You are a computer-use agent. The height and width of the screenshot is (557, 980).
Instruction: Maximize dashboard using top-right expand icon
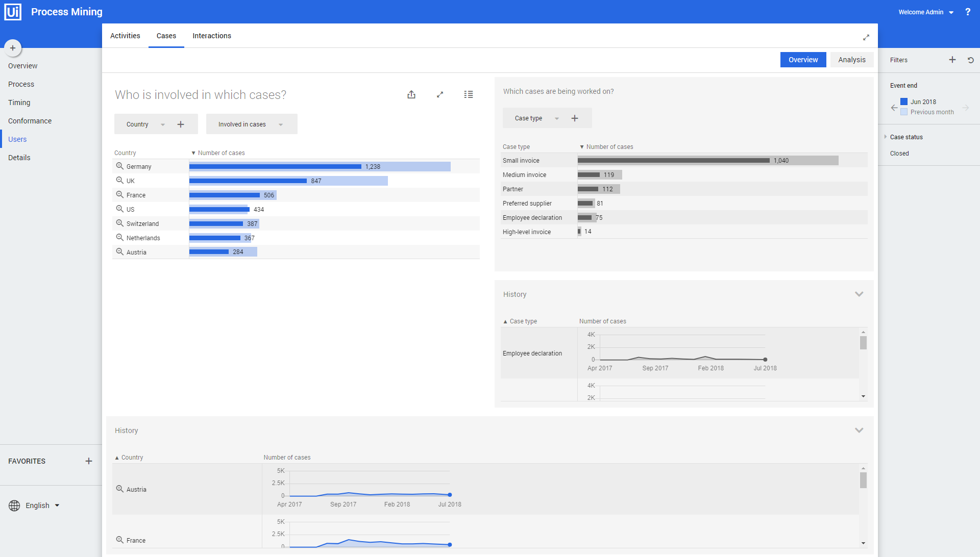tap(866, 37)
